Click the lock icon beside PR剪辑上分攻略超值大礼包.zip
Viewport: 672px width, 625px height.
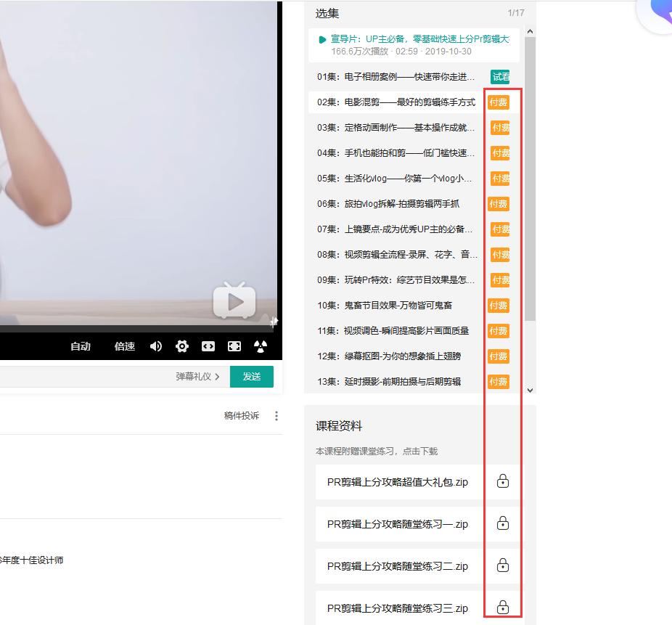pyautogui.click(x=502, y=481)
